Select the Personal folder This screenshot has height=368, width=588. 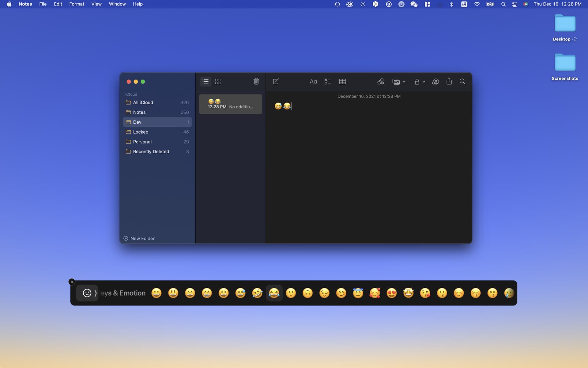tap(142, 142)
